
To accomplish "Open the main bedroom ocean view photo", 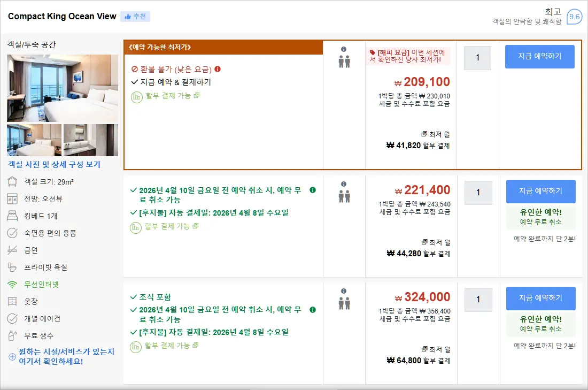I will coord(62,88).
